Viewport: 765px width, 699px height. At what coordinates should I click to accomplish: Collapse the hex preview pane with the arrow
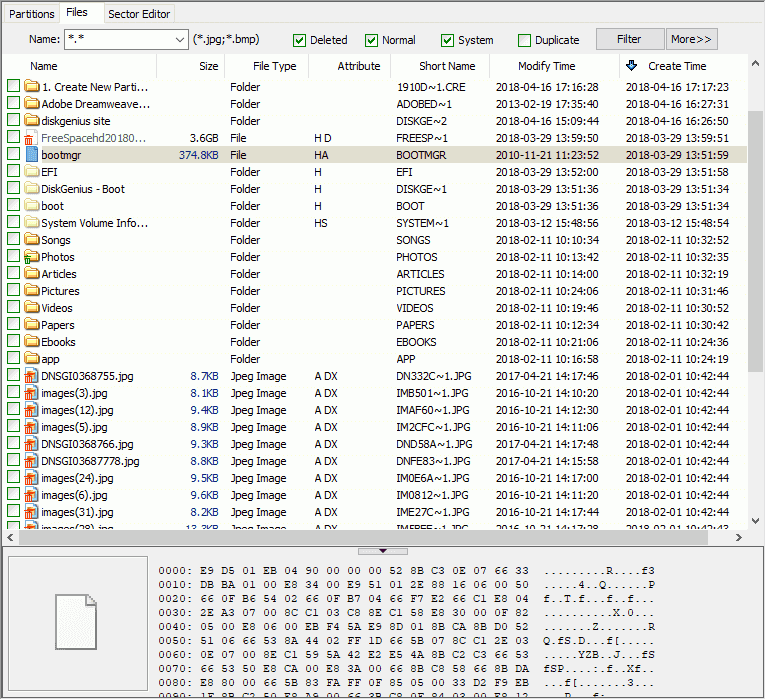tap(382, 551)
